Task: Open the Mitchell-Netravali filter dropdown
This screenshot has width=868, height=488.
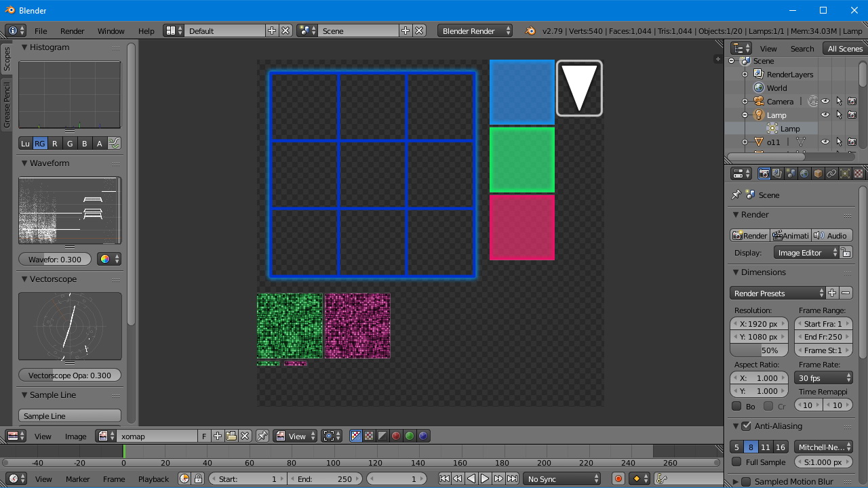Action: pyautogui.click(x=823, y=447)
